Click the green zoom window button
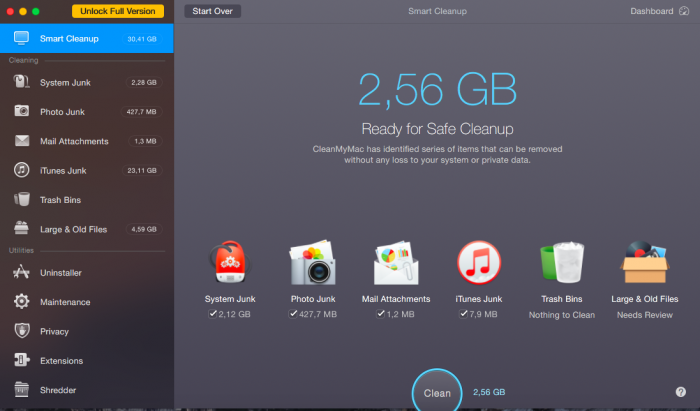The height and width of the screenshot is (411, 700). (x=36, y=11)
